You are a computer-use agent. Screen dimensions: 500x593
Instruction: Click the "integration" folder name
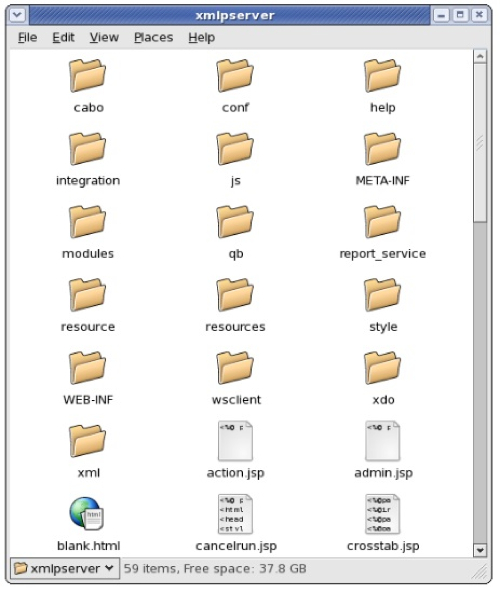click(88, 181)
